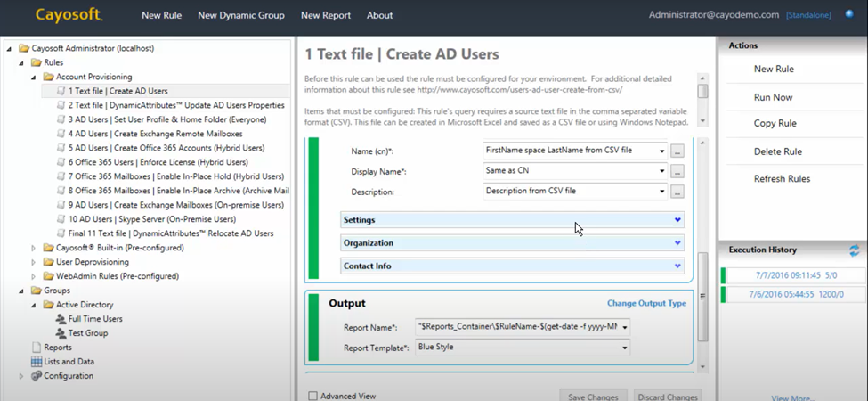868x401 pixels.
Task: Open the Report Template dropdown
Action: point(625,348)
